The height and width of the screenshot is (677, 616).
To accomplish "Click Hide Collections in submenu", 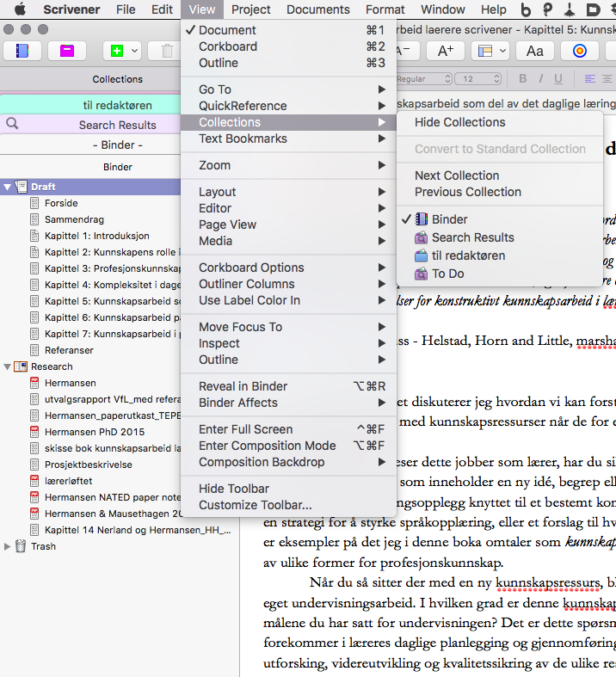I will [500, 122].
